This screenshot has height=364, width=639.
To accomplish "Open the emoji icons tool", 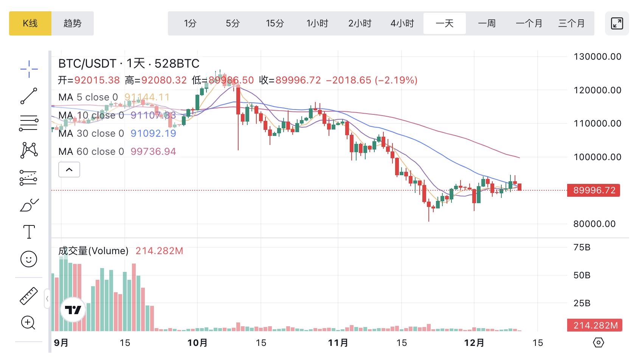I will click(29, 259).
